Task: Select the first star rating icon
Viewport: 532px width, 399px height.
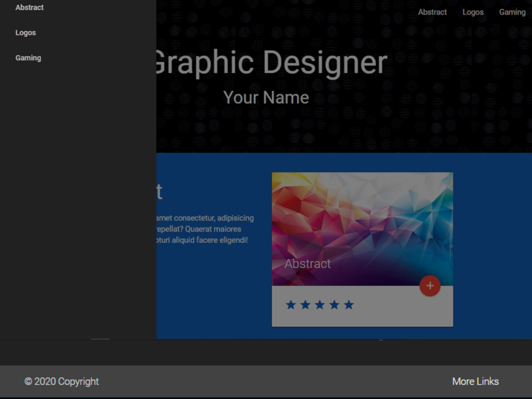Action: point(290,305)
